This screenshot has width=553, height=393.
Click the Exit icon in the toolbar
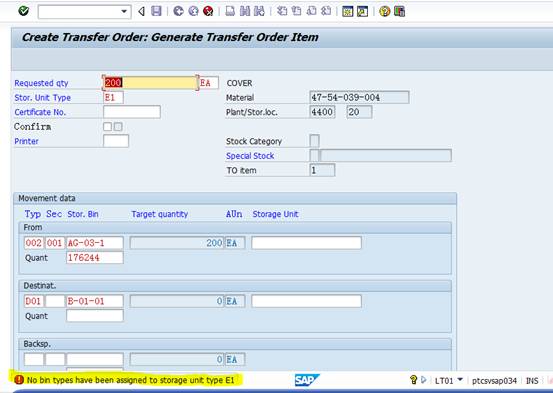click(x=193, y=11)
